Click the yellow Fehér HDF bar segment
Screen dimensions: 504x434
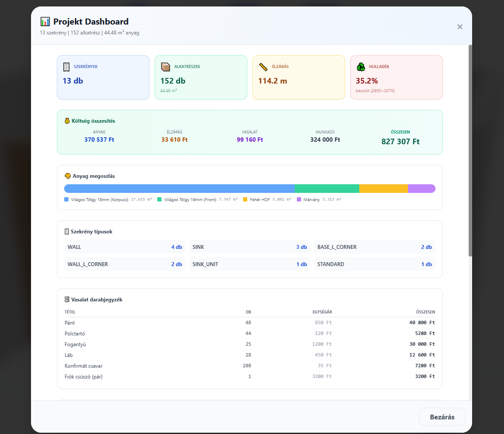383,189
